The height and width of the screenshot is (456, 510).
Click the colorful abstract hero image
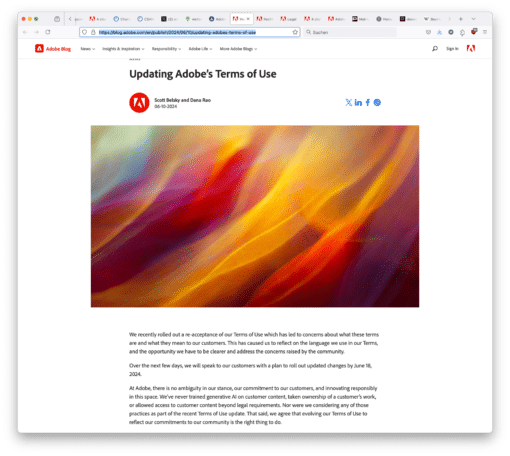pyautogui.click(x=255, y=216)
